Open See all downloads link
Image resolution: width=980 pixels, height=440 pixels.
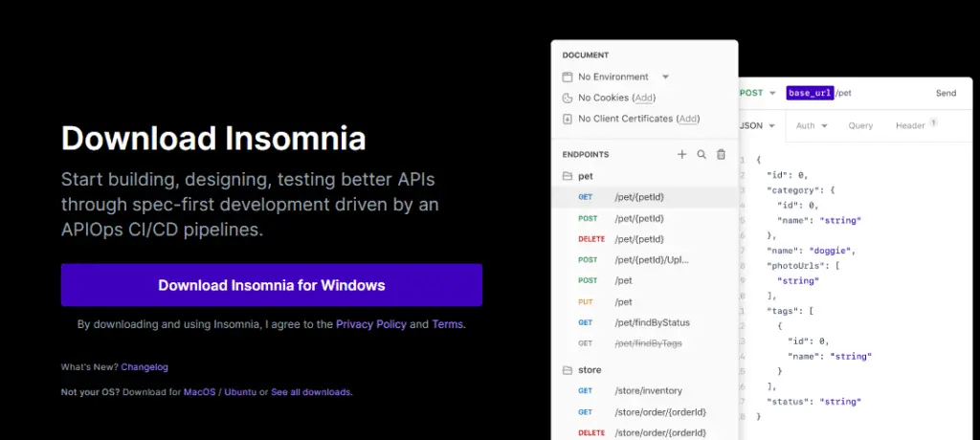[311, 392]
